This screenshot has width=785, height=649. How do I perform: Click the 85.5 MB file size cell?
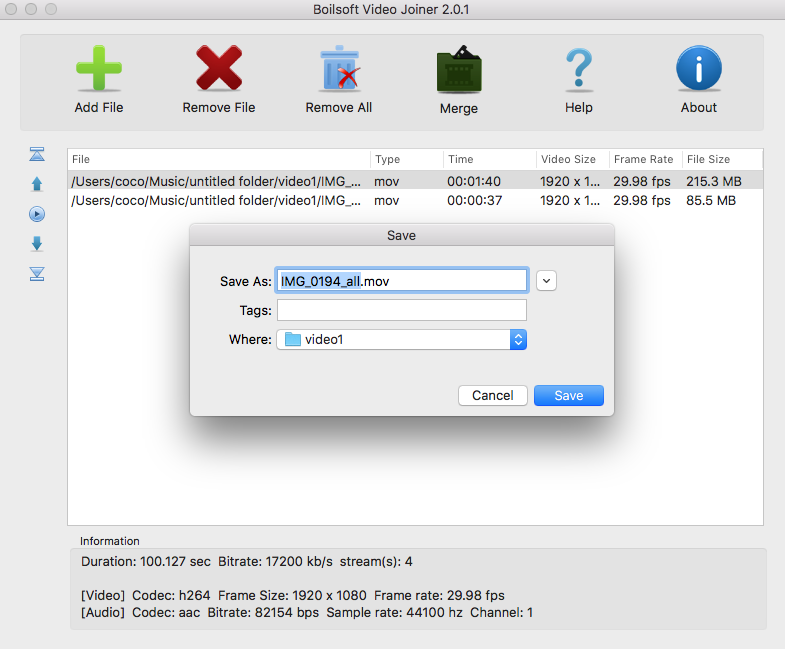click(x=711, y=201)
